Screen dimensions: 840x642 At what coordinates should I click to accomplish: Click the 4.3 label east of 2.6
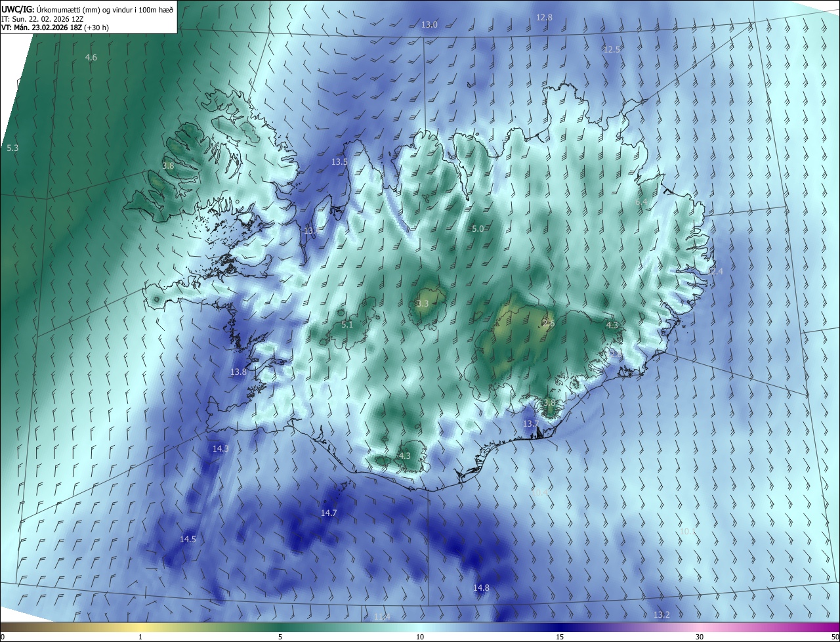pos(612,325)
